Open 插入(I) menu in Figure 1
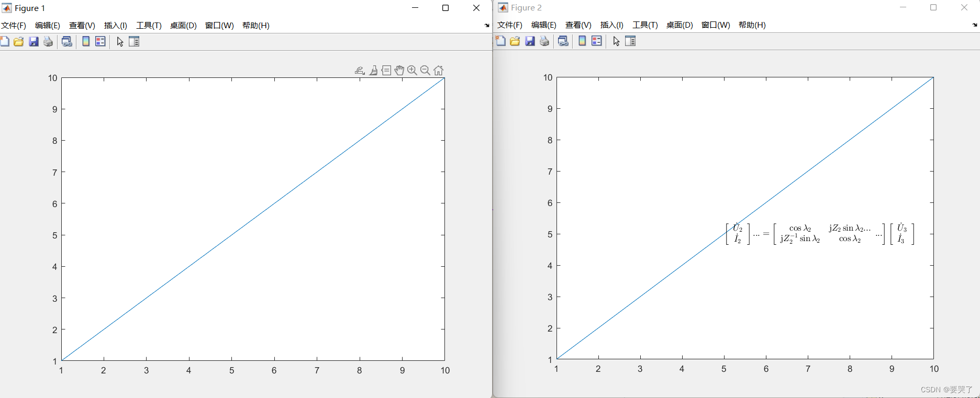 tap(116, 26)
